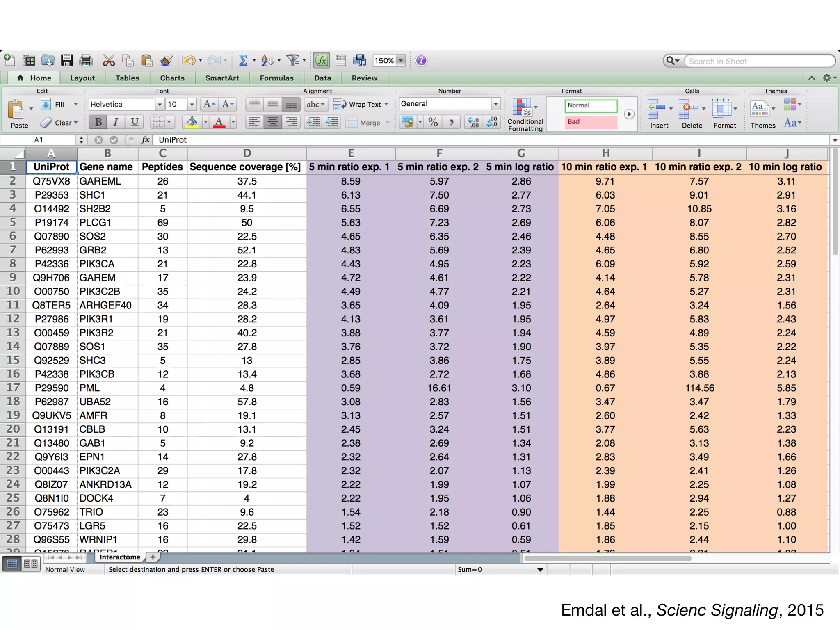
Task: Click the AutoSum sigma icon
Action: pos(243,61)
